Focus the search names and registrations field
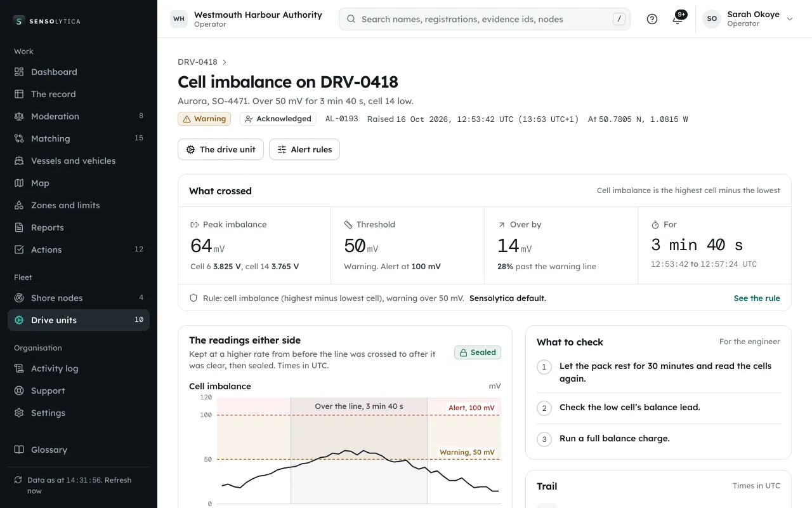Viewport: 812px width, 508px height. [x=485, y=19]
